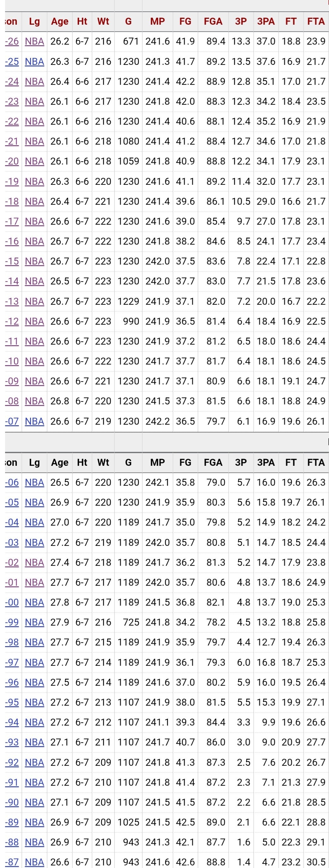Sort by the second G column header
This screenshot has height=868, width=329.
click(x=128, y=462)
